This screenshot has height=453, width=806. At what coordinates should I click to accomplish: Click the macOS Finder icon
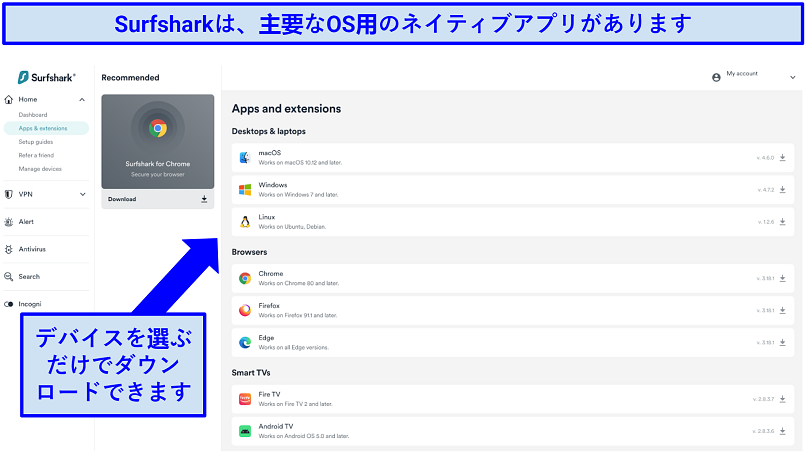coord(245,157)
